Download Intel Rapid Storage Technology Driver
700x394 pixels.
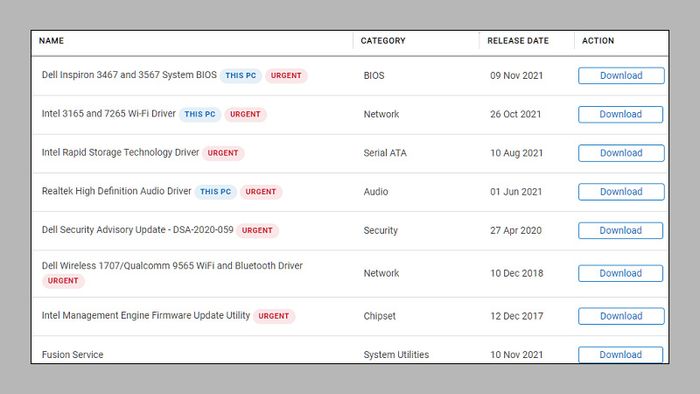tap(621, 153)
